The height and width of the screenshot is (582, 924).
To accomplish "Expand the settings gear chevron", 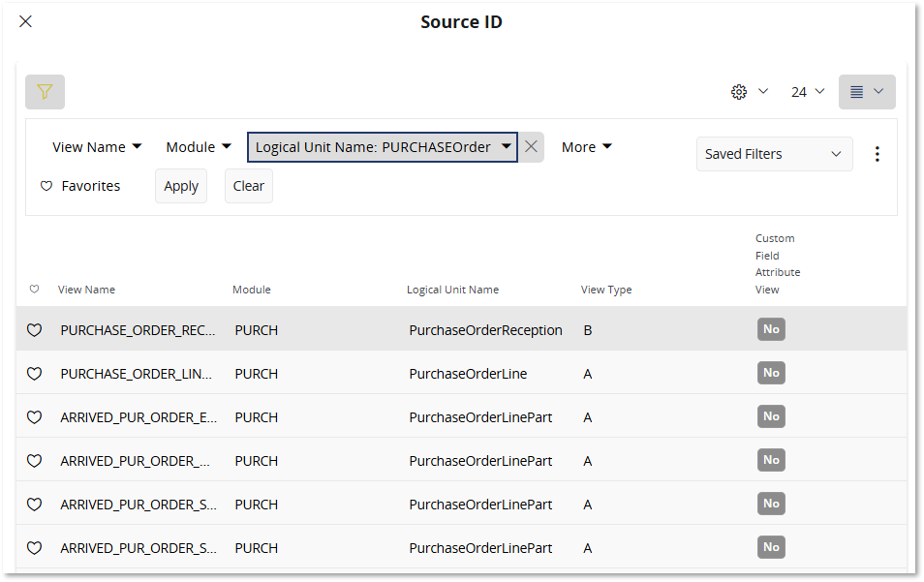I will pyautogui.click(x=763, y=91).
